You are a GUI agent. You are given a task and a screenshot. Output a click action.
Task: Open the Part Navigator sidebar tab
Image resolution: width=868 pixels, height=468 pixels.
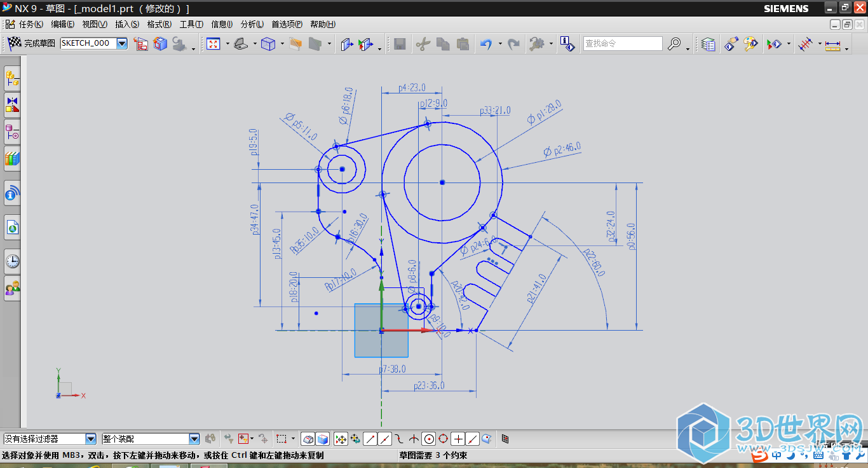tap(12, 132)
